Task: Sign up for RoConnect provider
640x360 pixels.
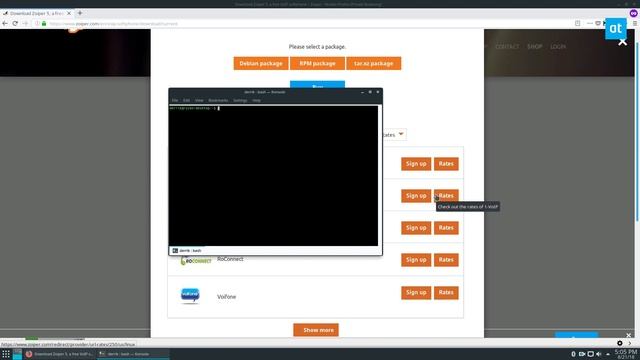Action: click(x=416, y=260)
